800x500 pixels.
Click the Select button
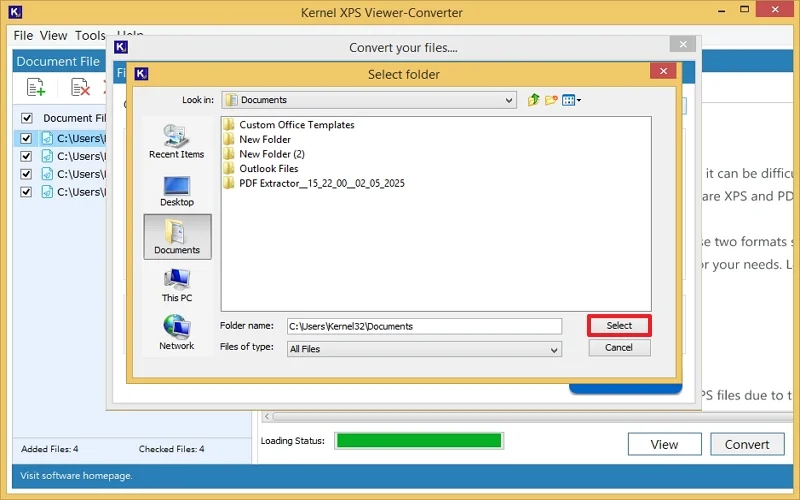pos(619,326)
